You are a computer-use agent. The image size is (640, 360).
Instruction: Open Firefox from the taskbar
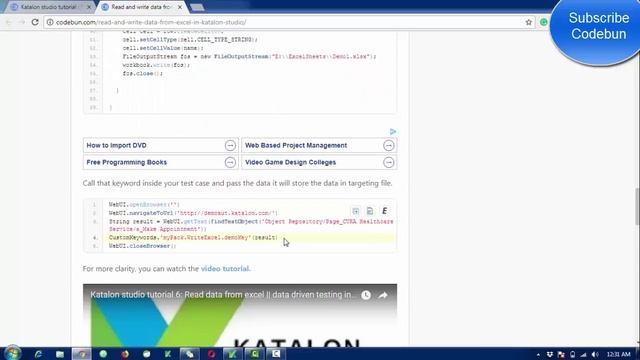(125, 354)
